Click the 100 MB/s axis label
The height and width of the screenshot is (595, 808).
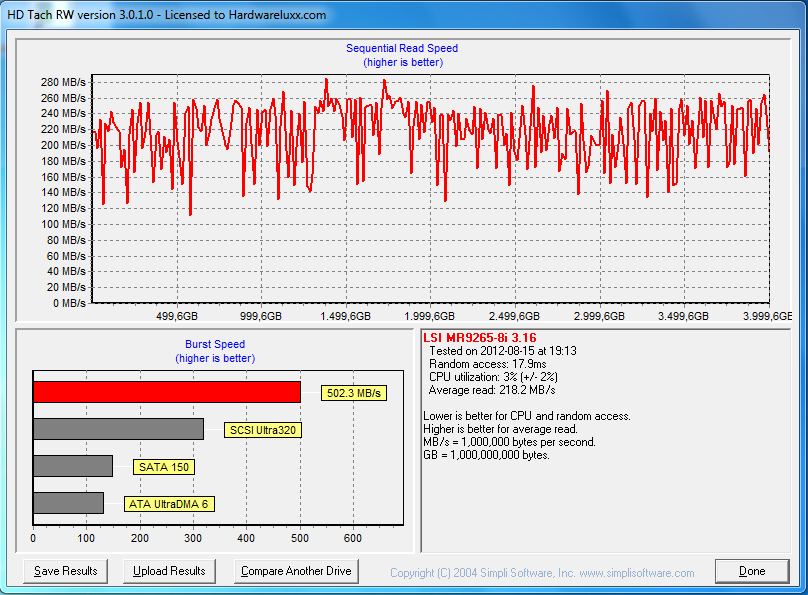point(63,225)
